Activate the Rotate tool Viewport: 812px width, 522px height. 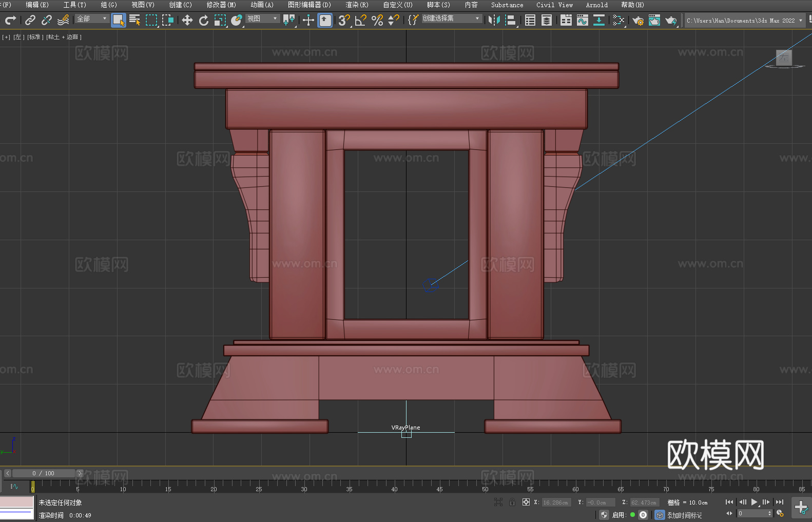(204, 20)
